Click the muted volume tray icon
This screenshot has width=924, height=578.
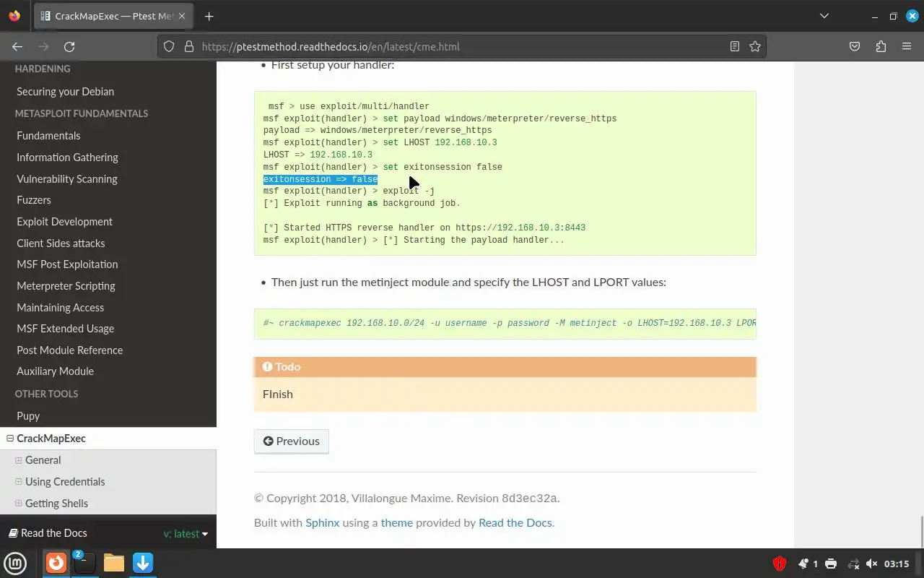pyautogui.click(x=871, y=564)
